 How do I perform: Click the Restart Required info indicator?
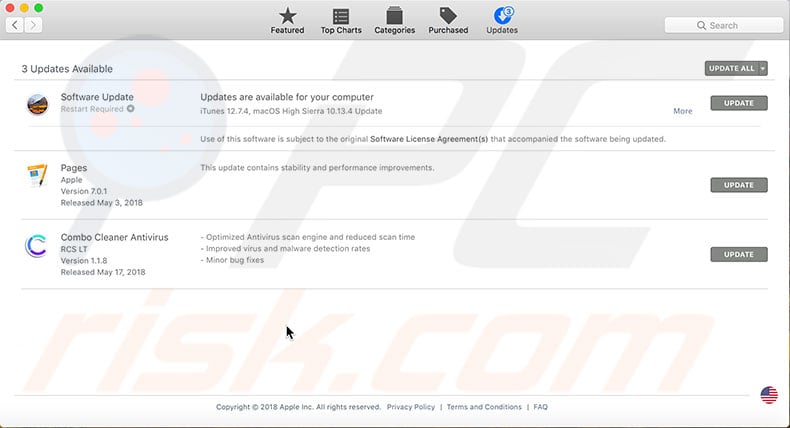click(130, 109)
